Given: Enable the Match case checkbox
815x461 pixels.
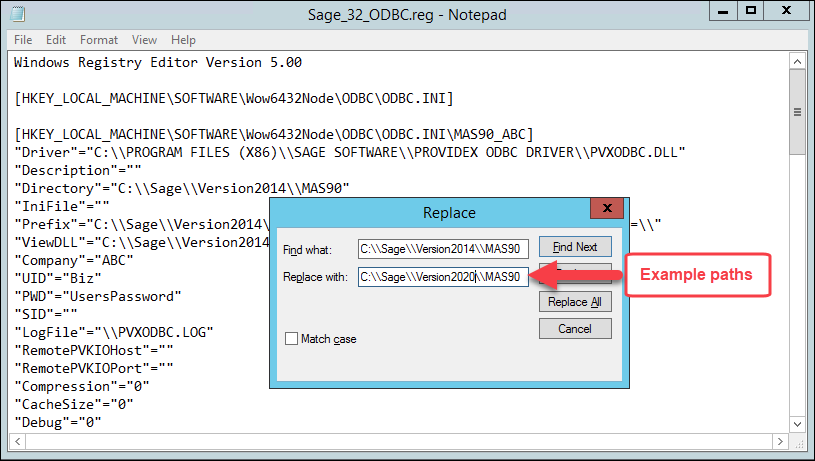Looking at the screenshot, I should point(292,339).
